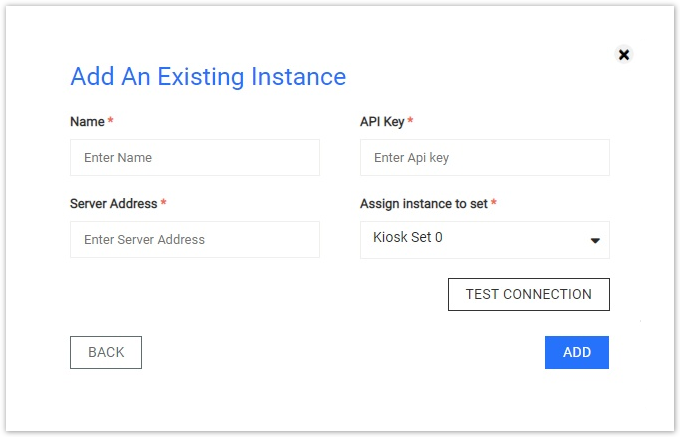This screenshot has height=437, width=680.
Task: Open the Kiosk Set 0 dropdown
Action: pos(485,240)
